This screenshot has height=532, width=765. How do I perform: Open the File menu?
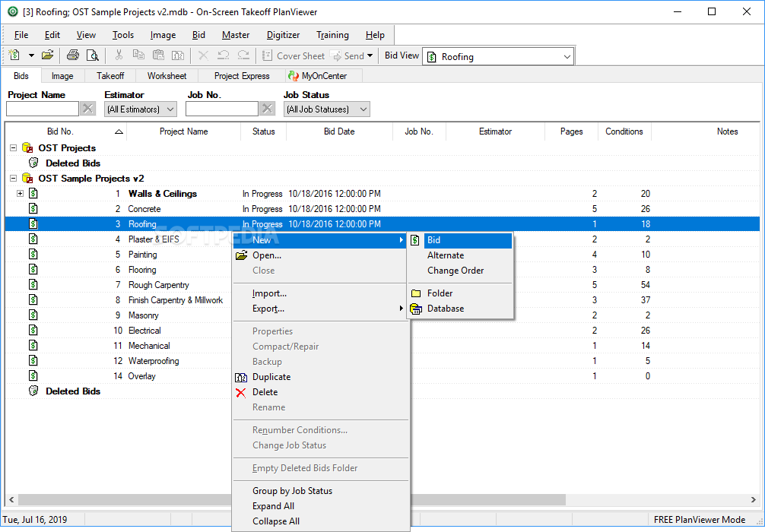(x=21, y=35)
